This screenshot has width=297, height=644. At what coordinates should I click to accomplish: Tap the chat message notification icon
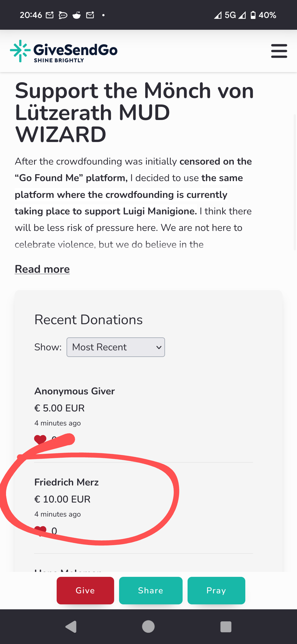point(63,15)
